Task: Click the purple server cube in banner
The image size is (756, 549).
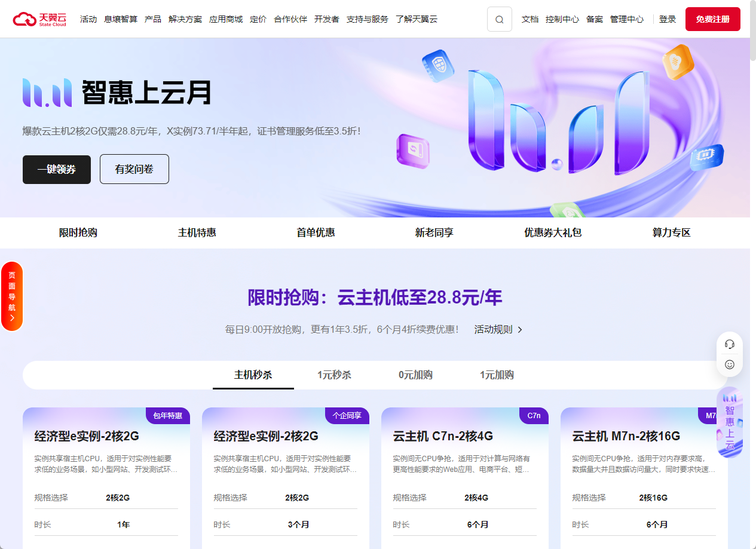Action: click(413, 151)
